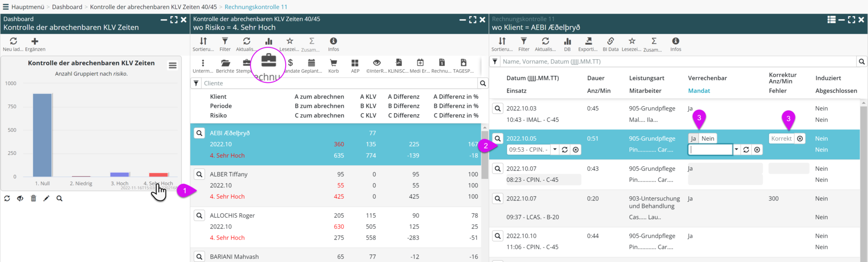The width and height of the screenshot is (868, 262).
Task: Click the Berichte folder icon
Action: 225,63
